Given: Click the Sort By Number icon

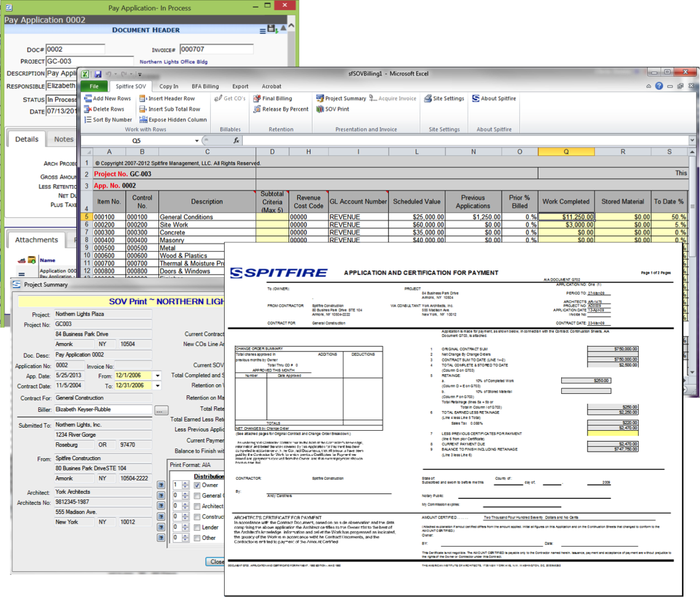Looking at the screenshot, I should (88, 120).
